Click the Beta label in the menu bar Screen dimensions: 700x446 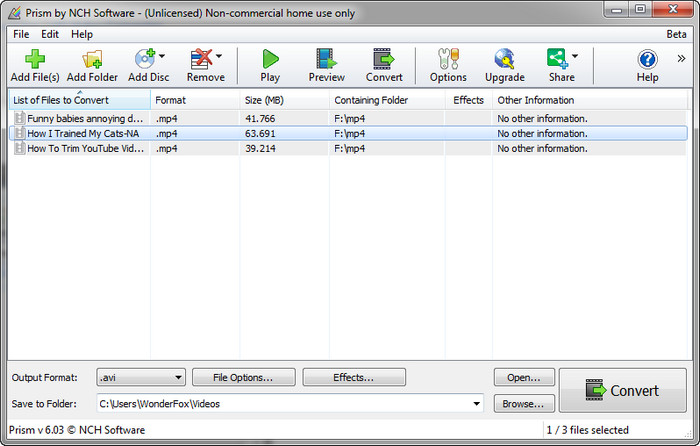coord(676,34)
